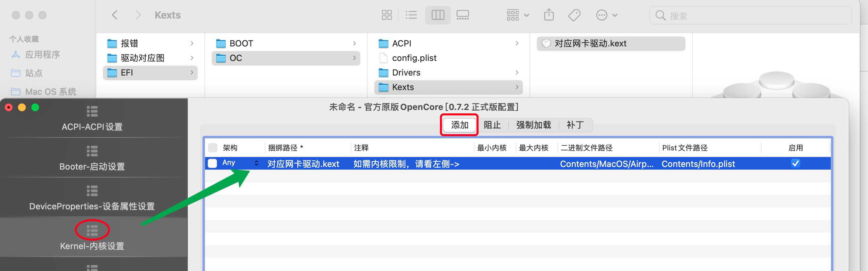Uncheck 启用 for 对应网卡驱动.kext
868x271 pixels.
795,163
